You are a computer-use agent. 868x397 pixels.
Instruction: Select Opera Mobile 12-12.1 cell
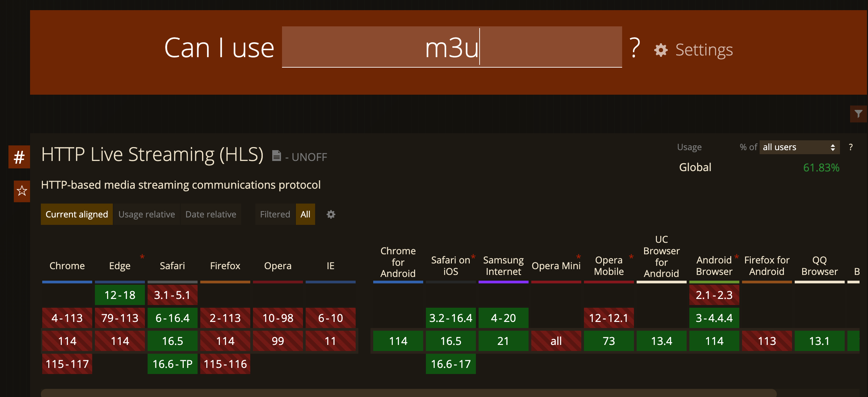pos(609,318)
